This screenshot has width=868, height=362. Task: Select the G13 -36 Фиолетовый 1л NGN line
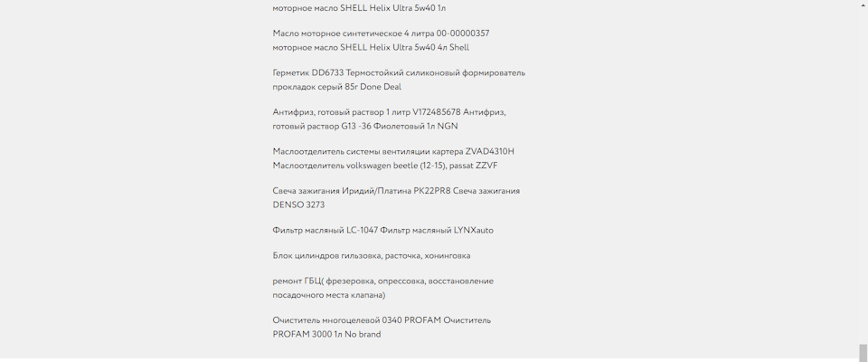pos(364,126)
